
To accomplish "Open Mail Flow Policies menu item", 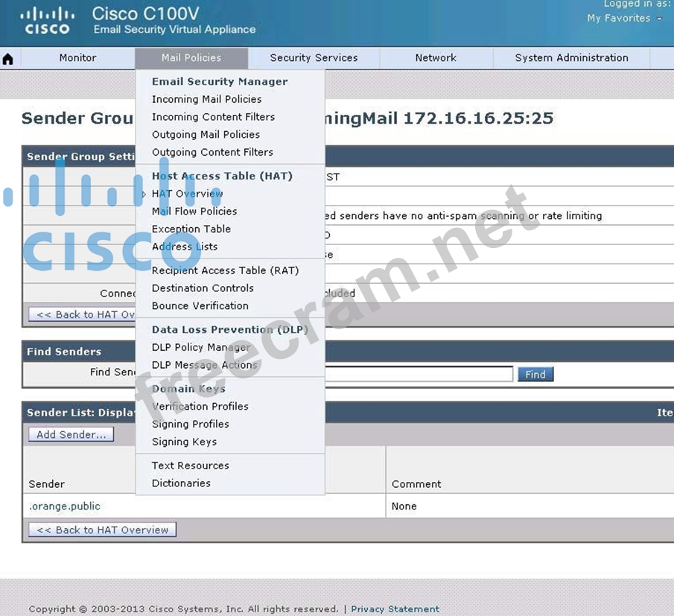I will 194,212.
